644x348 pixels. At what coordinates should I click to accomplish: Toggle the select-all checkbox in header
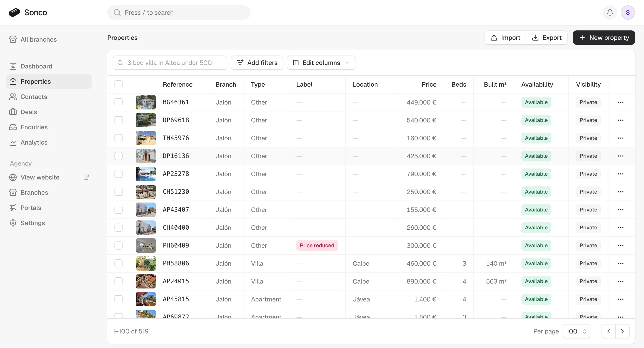click(119, 85)
